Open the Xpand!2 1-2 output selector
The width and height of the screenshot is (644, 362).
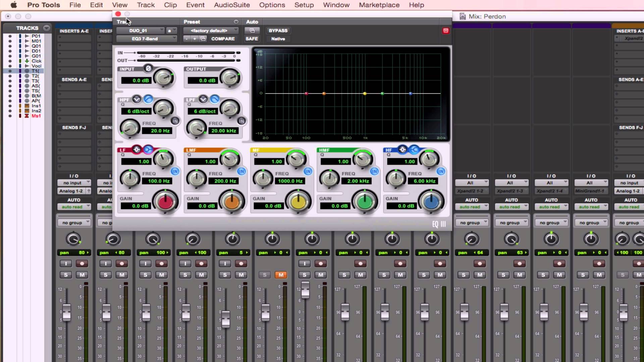[472, 191]
